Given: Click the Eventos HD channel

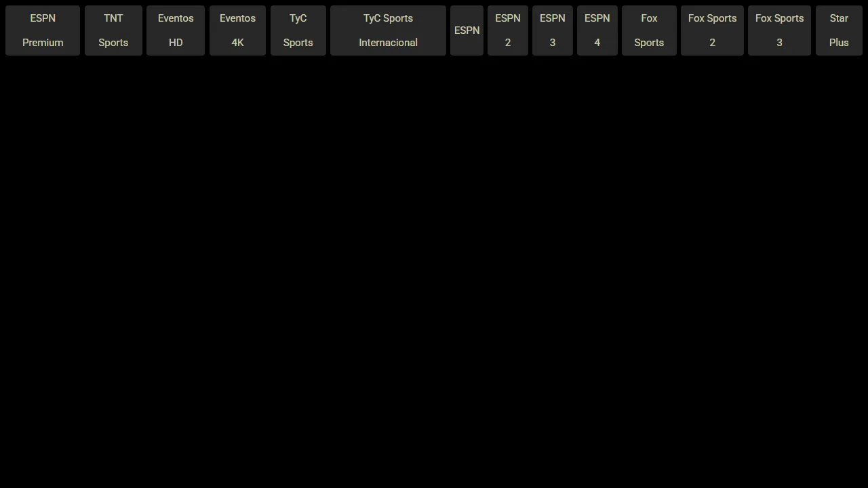Looking at the screenshot, I should click(176, 30).
